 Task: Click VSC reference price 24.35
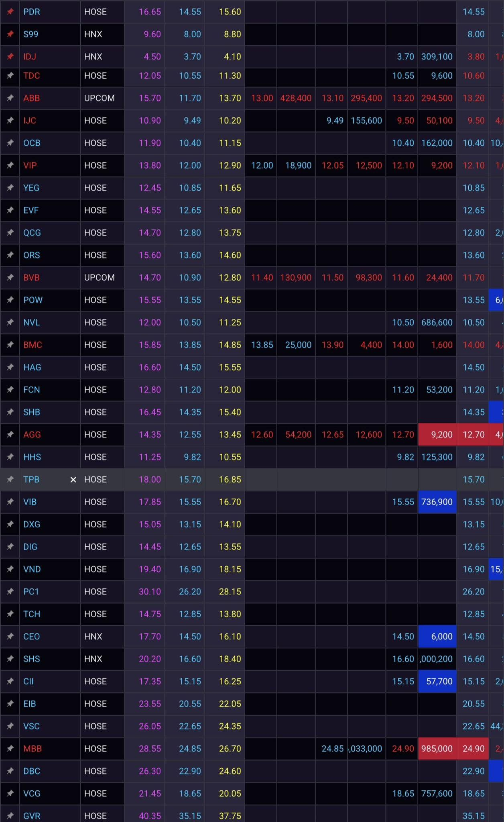pyautogui.click(x=230, y=726)
